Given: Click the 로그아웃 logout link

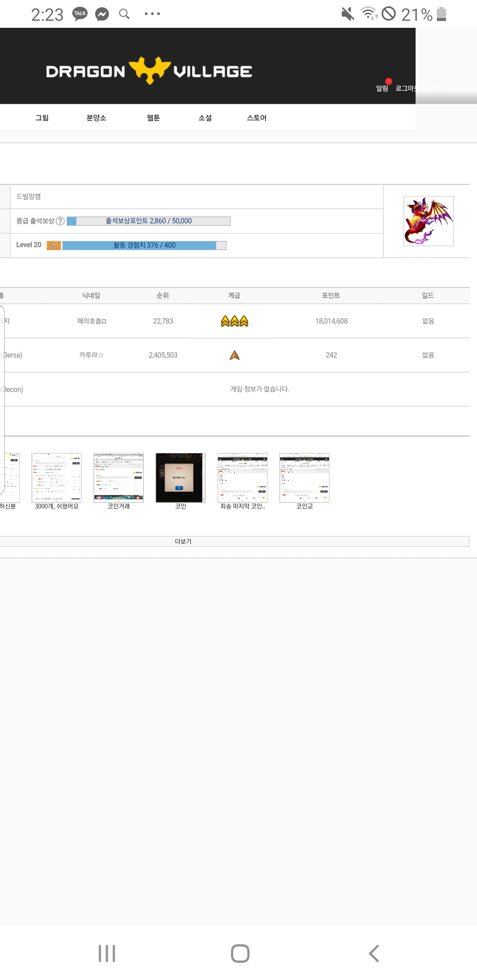Looking at the screenshot, I should click(x=405, y=88).
